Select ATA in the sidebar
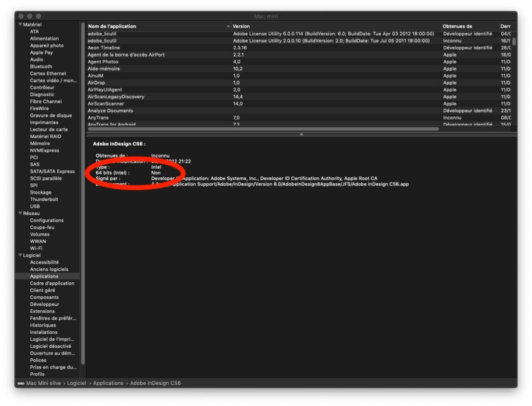Screen dimensions: 532x406 tap(34, 32)
